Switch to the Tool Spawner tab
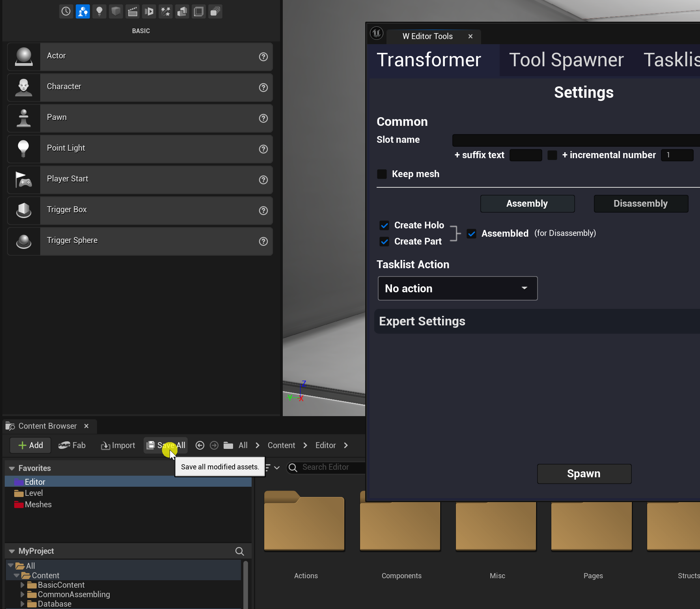700x609 pixels. [x=566, y=60]
